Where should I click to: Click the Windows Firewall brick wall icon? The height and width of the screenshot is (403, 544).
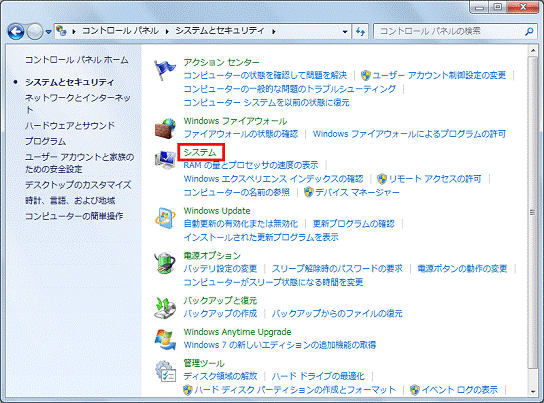tap(165, 128)
